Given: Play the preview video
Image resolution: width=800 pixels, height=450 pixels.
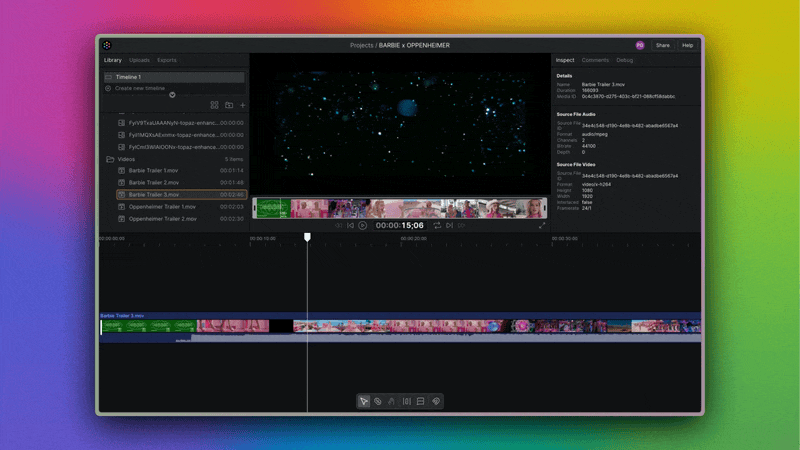Looking at the screenshot, I should pyautogui.click(x=362, y=226).
